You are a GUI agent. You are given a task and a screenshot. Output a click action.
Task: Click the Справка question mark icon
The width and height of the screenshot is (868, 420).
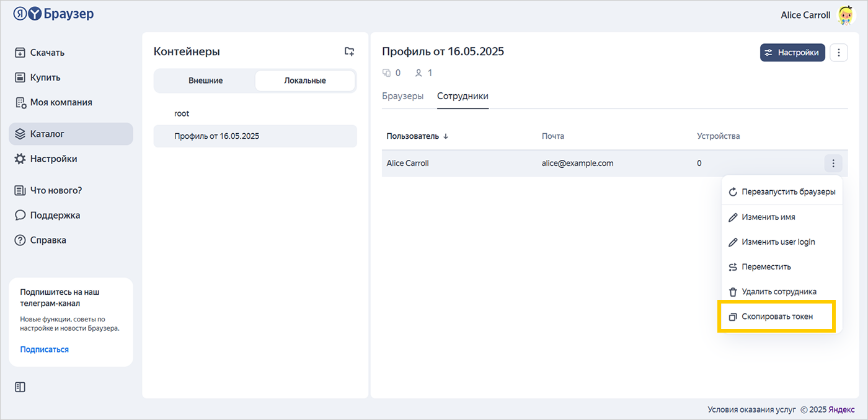[x=20, y=240]
